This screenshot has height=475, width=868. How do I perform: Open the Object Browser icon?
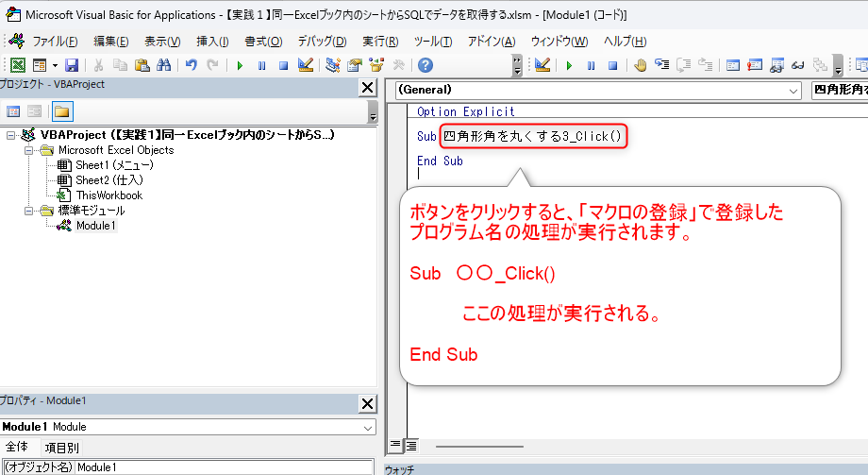[376, 65]
